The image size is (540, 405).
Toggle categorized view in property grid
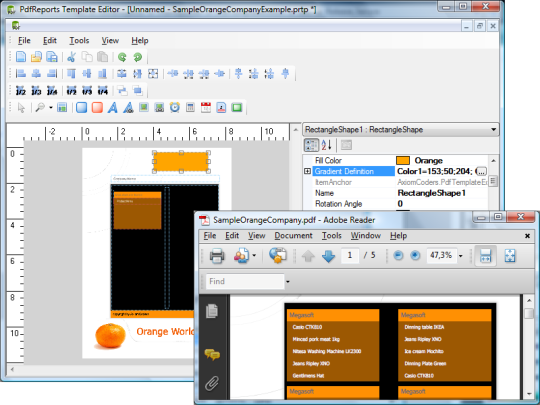click(x=311, y=145)
